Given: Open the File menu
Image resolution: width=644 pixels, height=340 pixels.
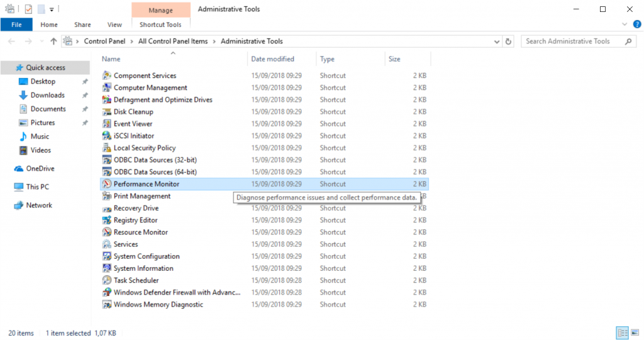Looking at the screenshot, I should [x=16, y=25].
